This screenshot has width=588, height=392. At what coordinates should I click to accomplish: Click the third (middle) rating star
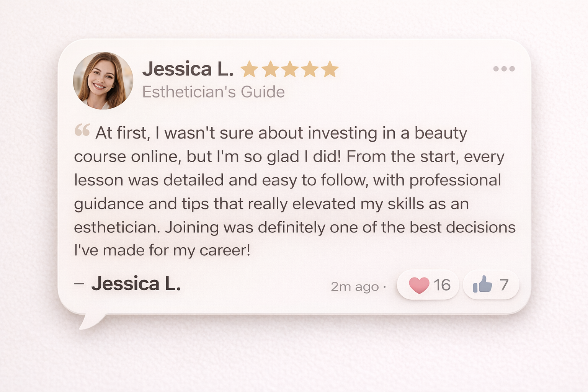[x=290, y=69]
